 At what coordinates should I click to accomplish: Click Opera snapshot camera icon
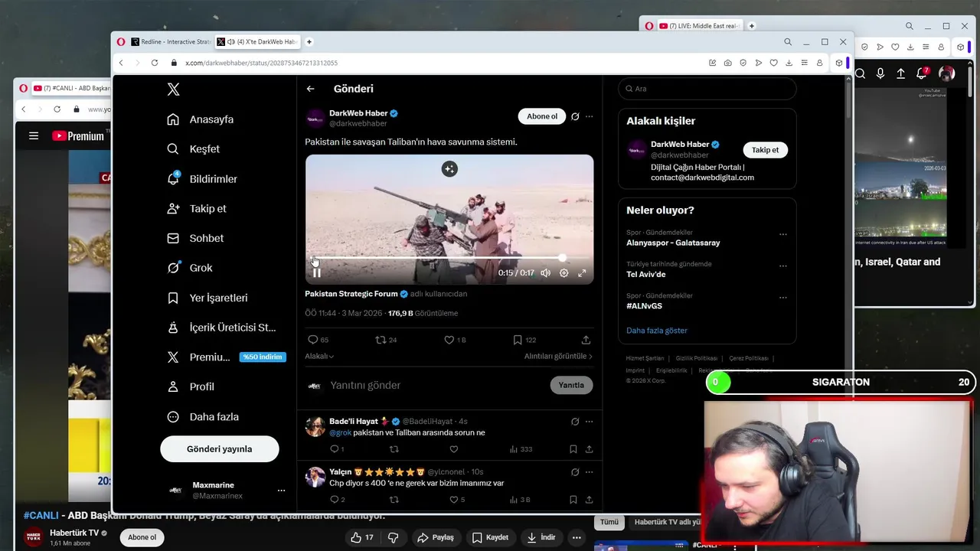click(727, 63)
